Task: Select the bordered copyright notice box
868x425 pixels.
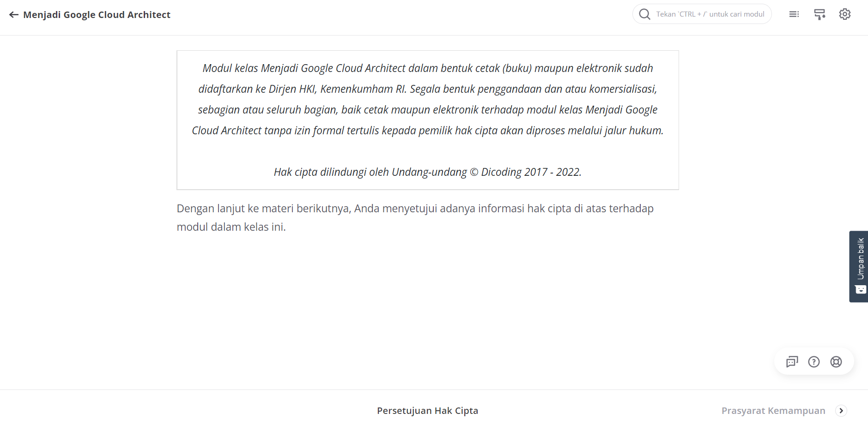Action: 427,120
